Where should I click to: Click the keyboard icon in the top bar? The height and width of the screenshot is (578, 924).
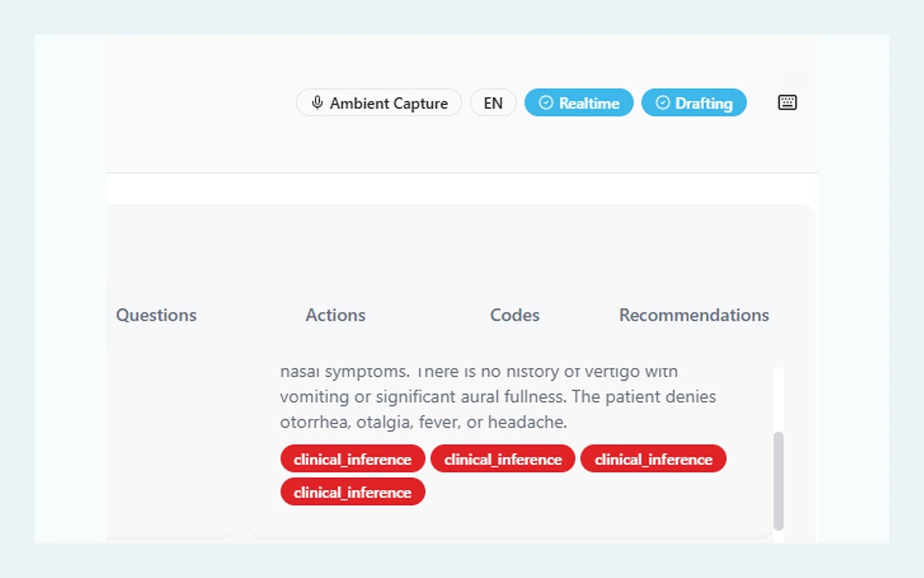pos(787,103)
